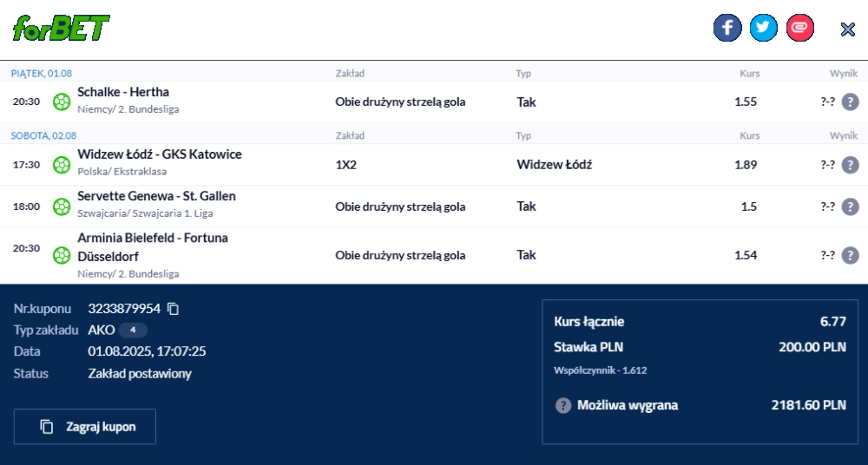Select odds 1.54 for Arminia Bielefeld row

pyautogui.click(x=746, y=255)
